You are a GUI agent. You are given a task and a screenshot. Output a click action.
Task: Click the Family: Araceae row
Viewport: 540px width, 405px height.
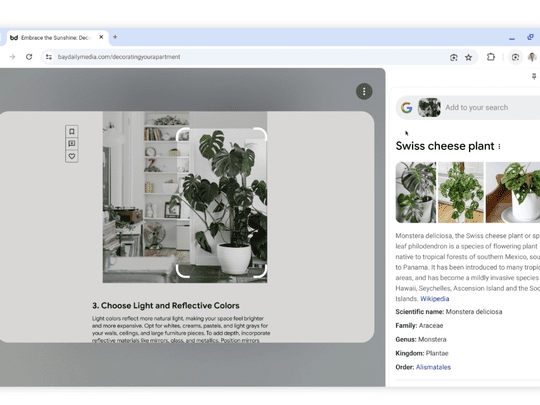[419, 325]
